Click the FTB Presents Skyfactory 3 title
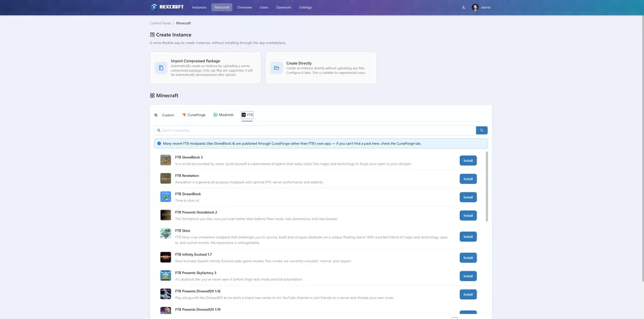Viewport: 644px width, 319px height. [196, 273]
